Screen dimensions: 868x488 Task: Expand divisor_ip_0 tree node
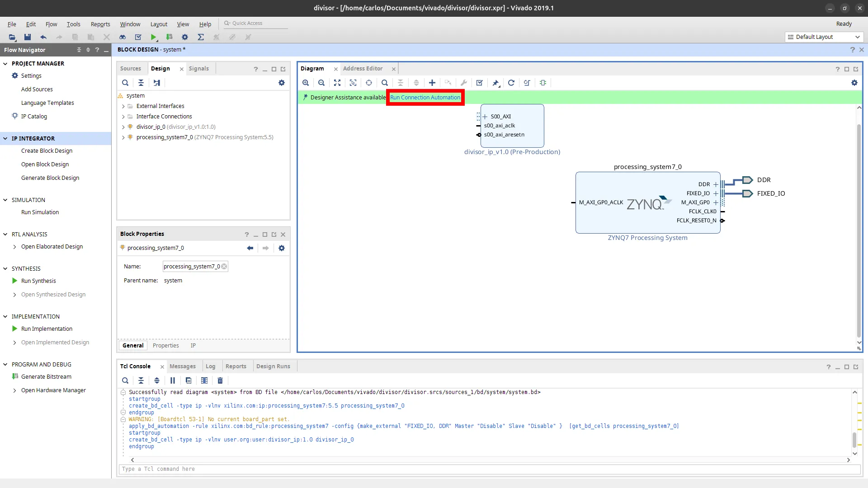pyautogui.click(x=123, y=127)
